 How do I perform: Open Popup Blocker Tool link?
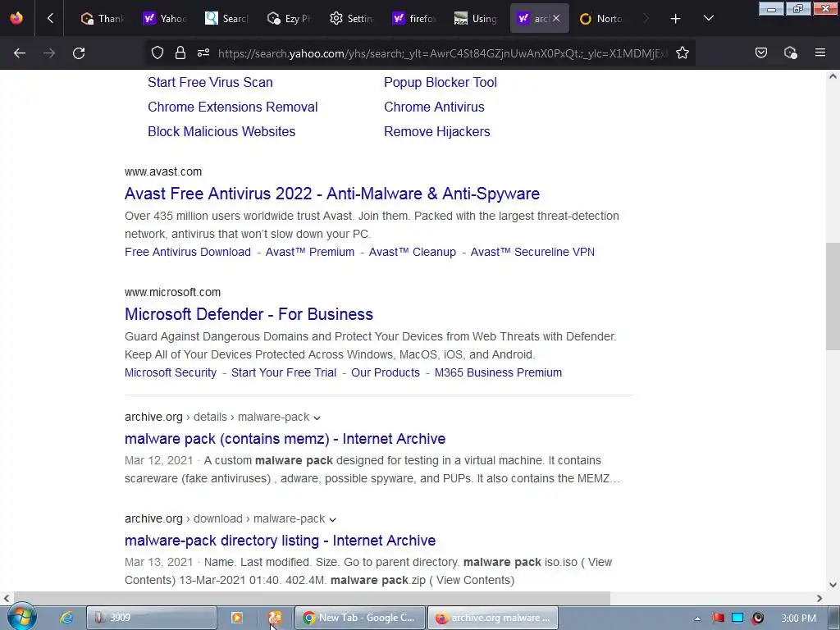tap(441, 82)
